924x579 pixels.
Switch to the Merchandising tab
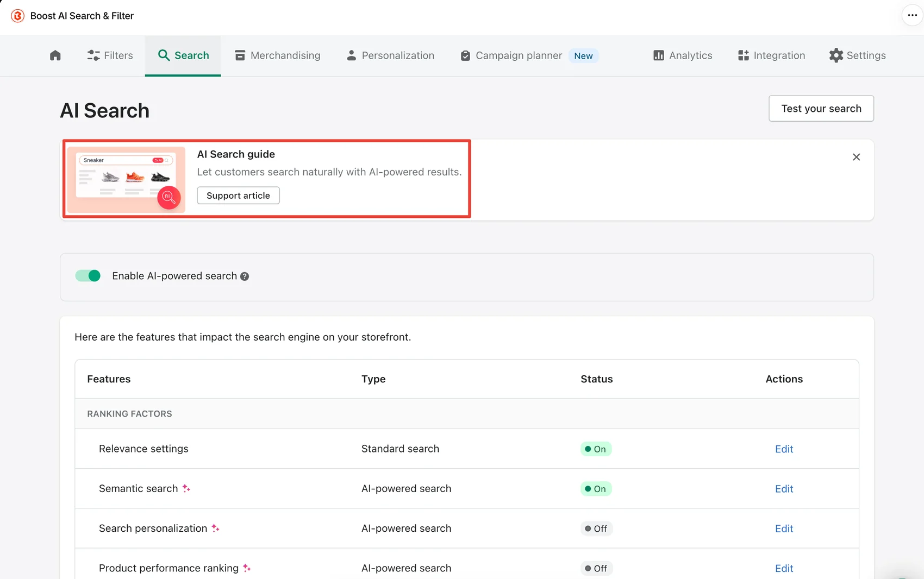[x=278, y=55]
